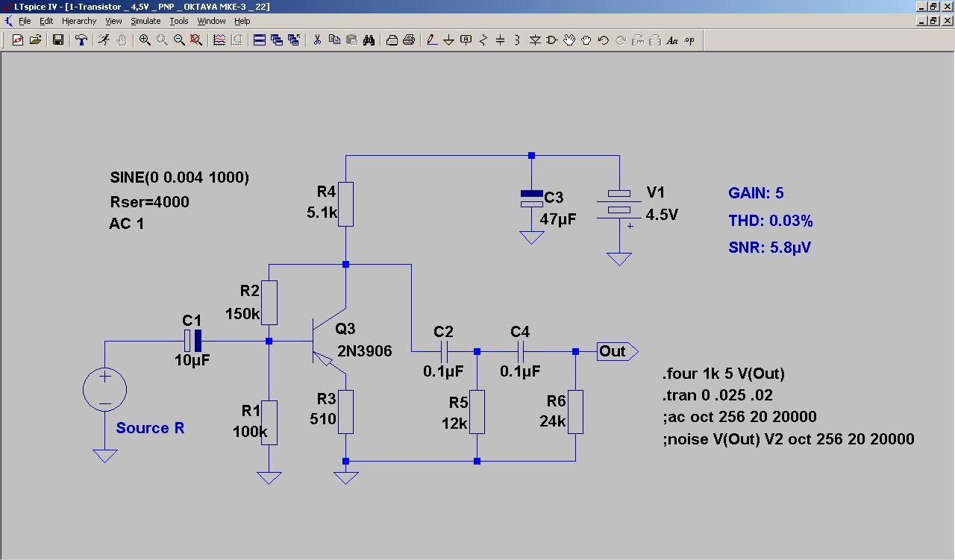Image resolution: width=955 pixels, height=560 pixels.
Task: Place a diode from the toolbar
Action: pos(535,40)
